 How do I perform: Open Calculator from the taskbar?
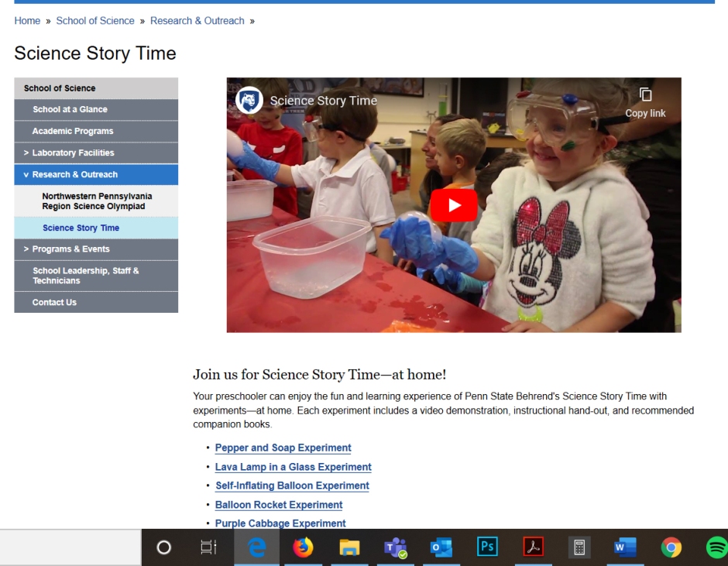pos(579,547)
